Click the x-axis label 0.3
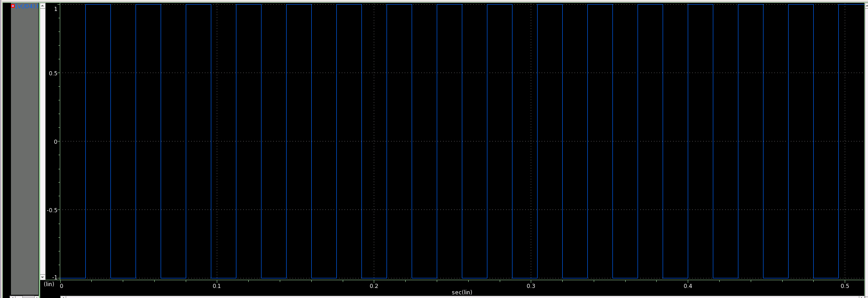The width and height of the screenshot is (868, 298). coord(531,286)
